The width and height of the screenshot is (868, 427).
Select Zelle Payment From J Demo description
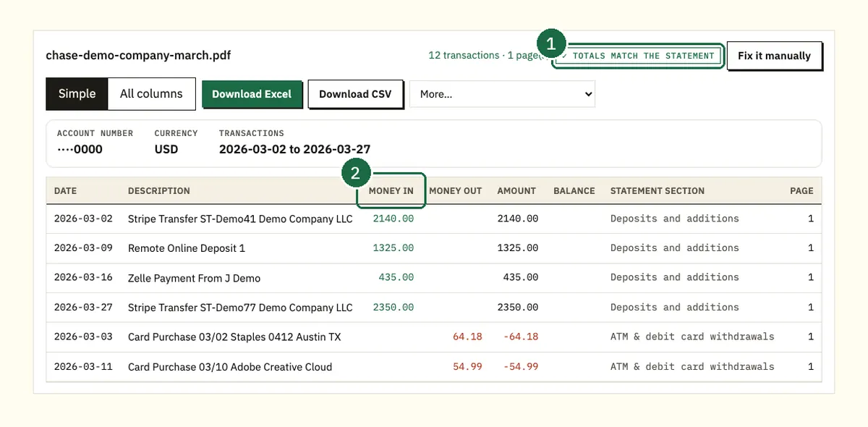click(x=194, y=278)
